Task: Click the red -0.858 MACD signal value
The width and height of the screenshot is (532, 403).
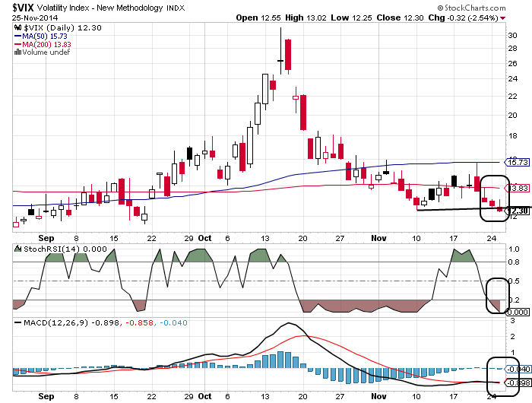Action: 139,322
